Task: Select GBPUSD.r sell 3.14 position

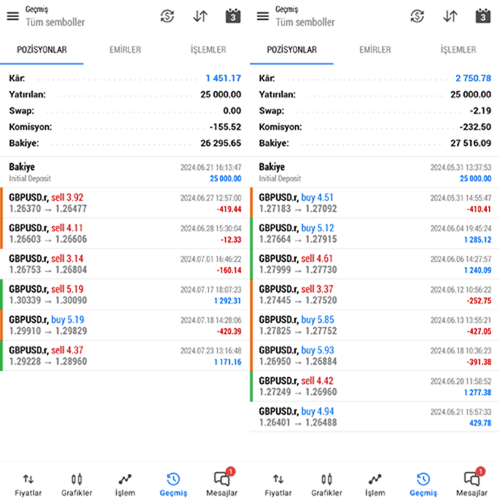Action: click(125, 264)
